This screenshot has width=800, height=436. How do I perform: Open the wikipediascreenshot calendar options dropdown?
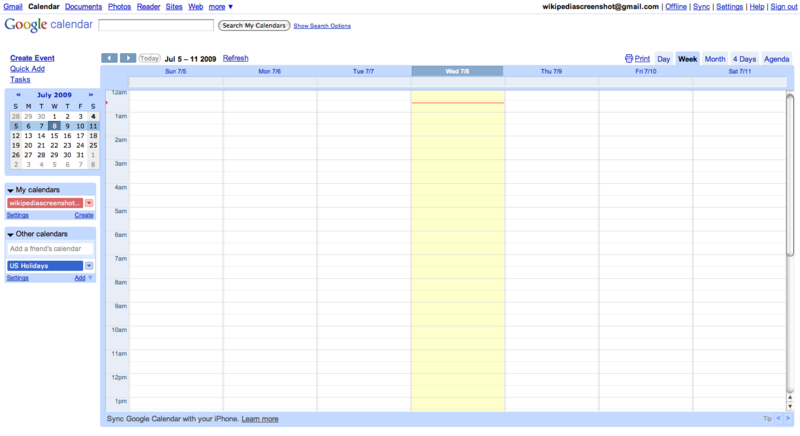pos(89,203)
